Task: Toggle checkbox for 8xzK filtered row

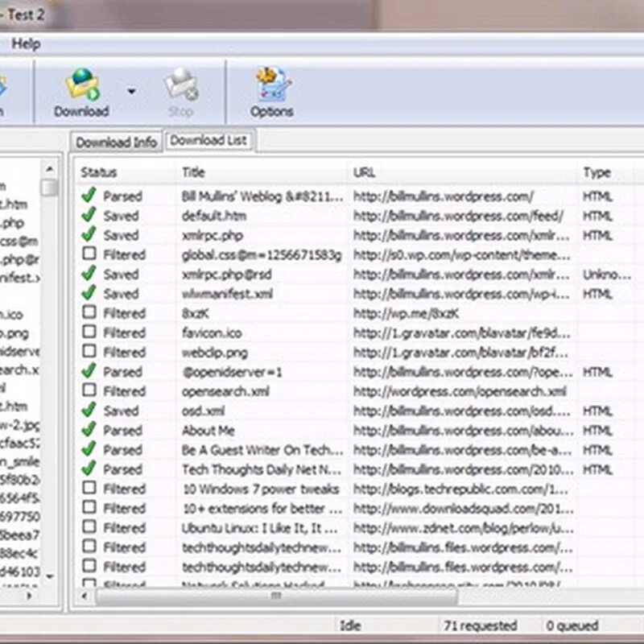Action: point(89,312)
